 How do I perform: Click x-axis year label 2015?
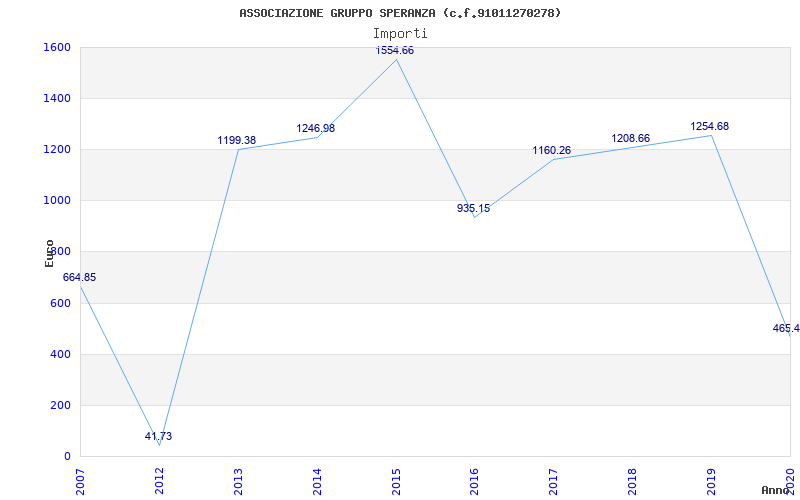(x=395, y=481)
